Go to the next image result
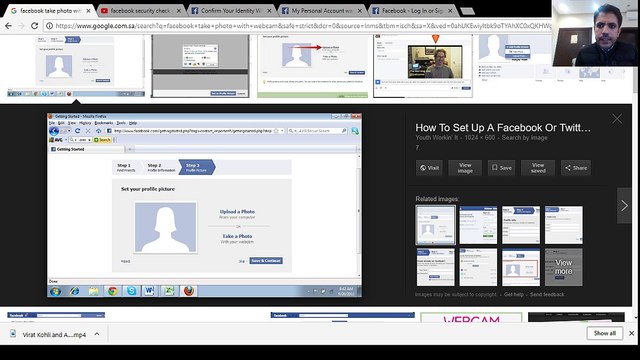 click(624, 205)
